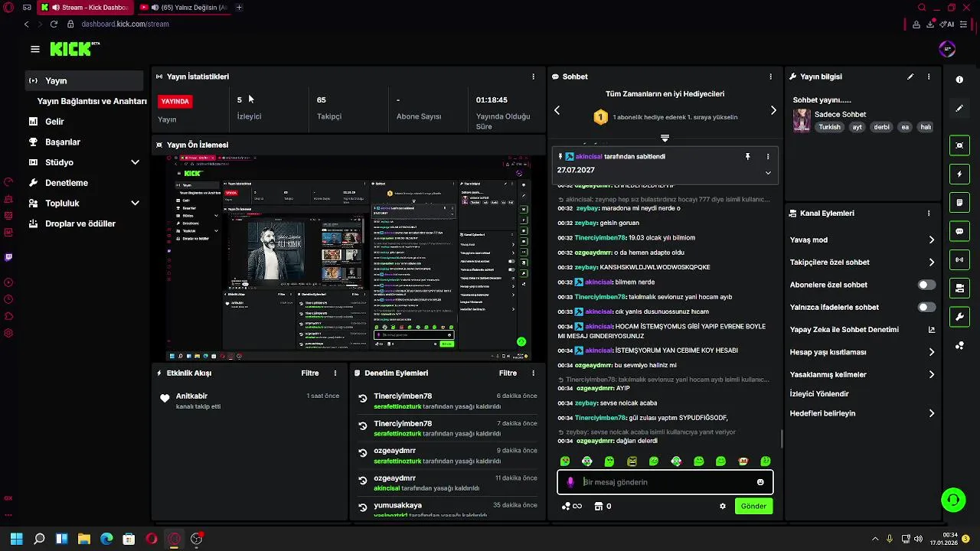Expand the Stüdyo sidebar section
Image resolution: width=980 pixels, height=551 pixels.
point(135,162)
